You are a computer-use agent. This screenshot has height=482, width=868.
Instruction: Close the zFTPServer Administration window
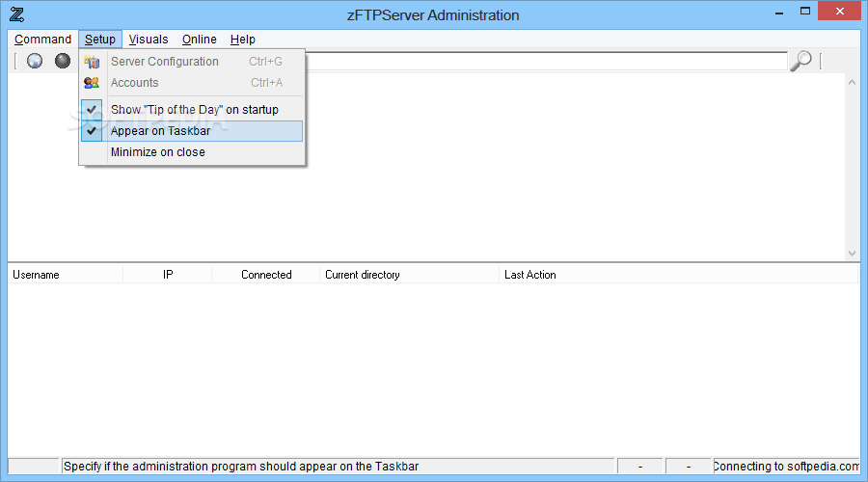click(839, 12)
